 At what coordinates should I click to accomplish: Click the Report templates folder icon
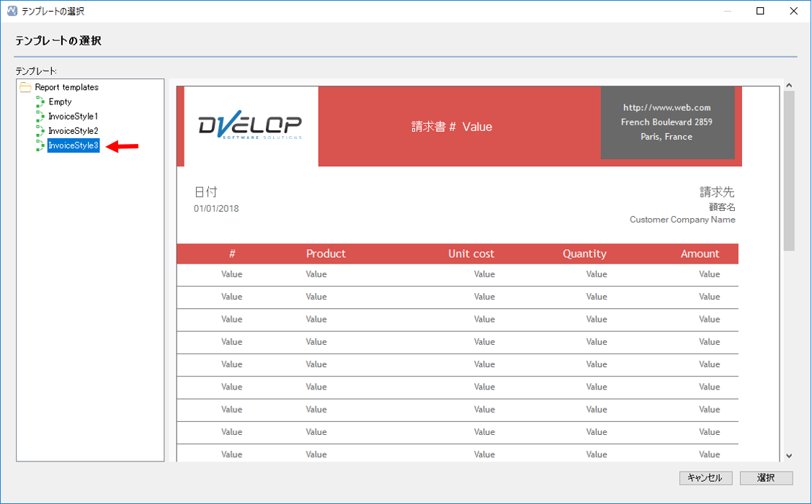[25, 87]
